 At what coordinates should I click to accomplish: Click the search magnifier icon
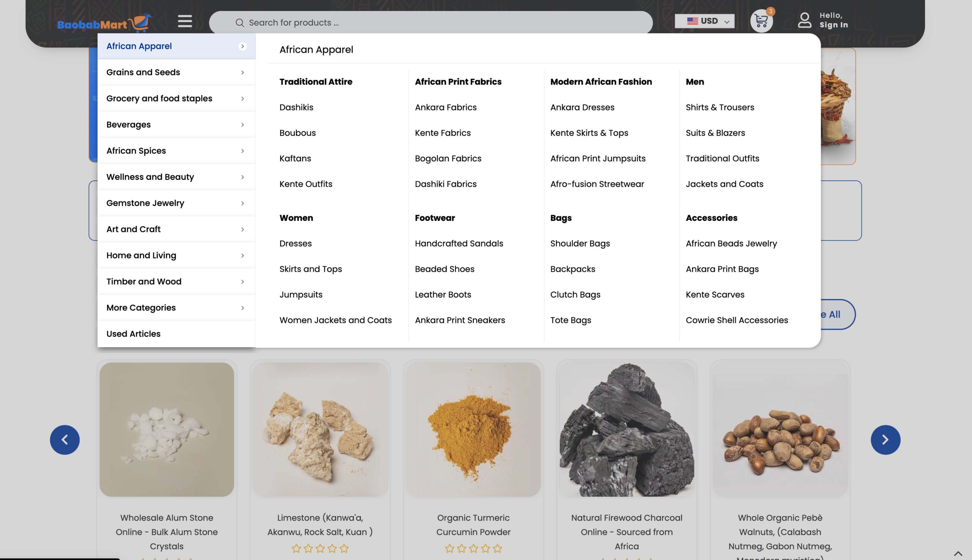point(239,22)
